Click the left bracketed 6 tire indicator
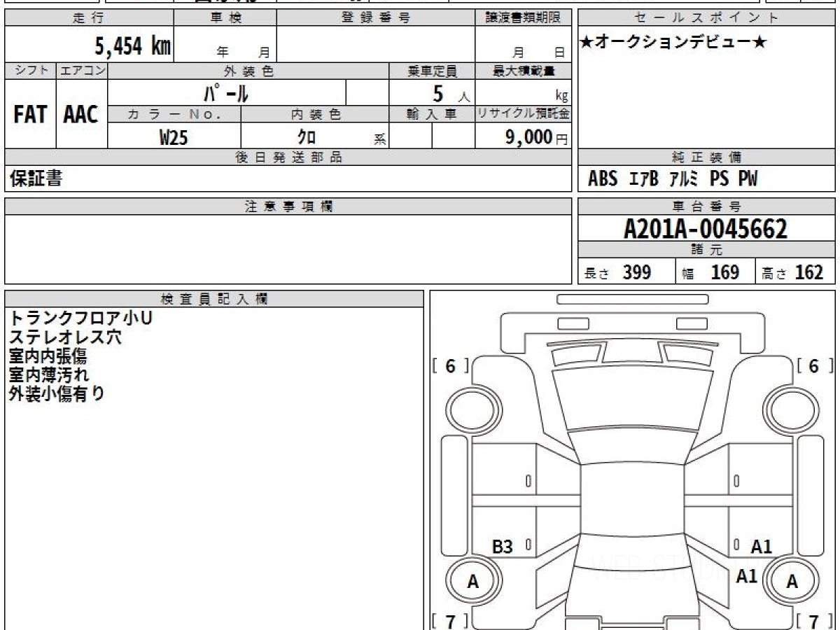Screen dimensions: 840x630 point(450,366)
